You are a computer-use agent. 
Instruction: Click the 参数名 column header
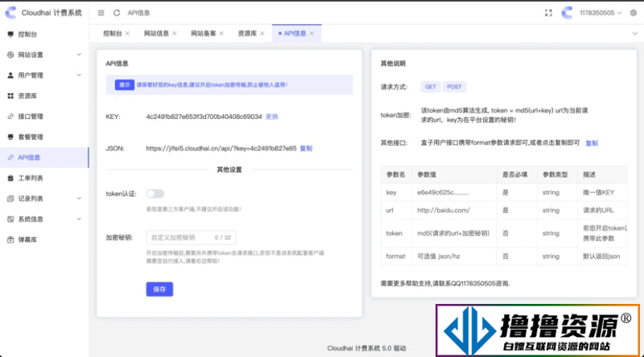396,174
